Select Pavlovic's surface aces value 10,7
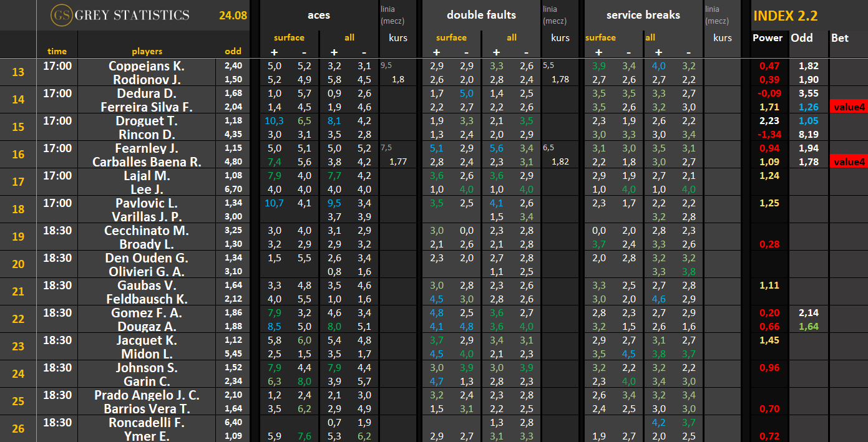 (274, 203)
